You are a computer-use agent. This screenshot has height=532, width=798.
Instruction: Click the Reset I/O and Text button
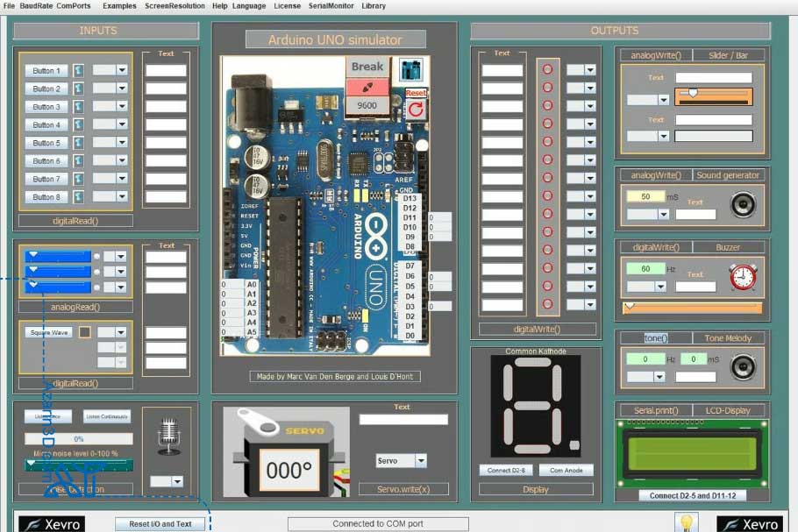[160, 524]
